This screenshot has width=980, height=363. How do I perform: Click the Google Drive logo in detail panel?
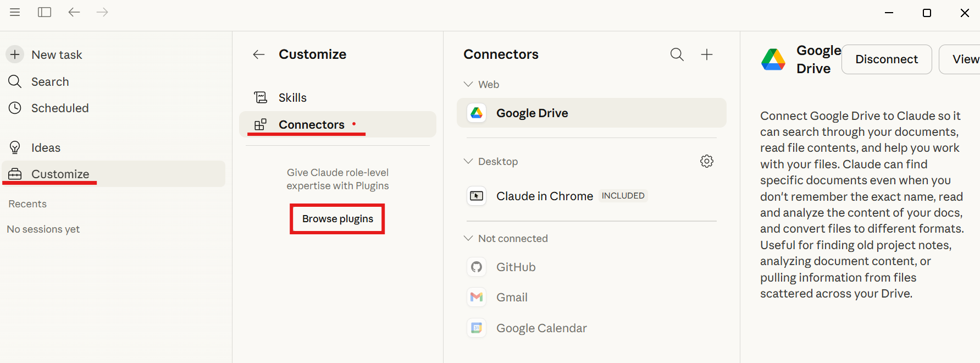click(x=773, y=59)
